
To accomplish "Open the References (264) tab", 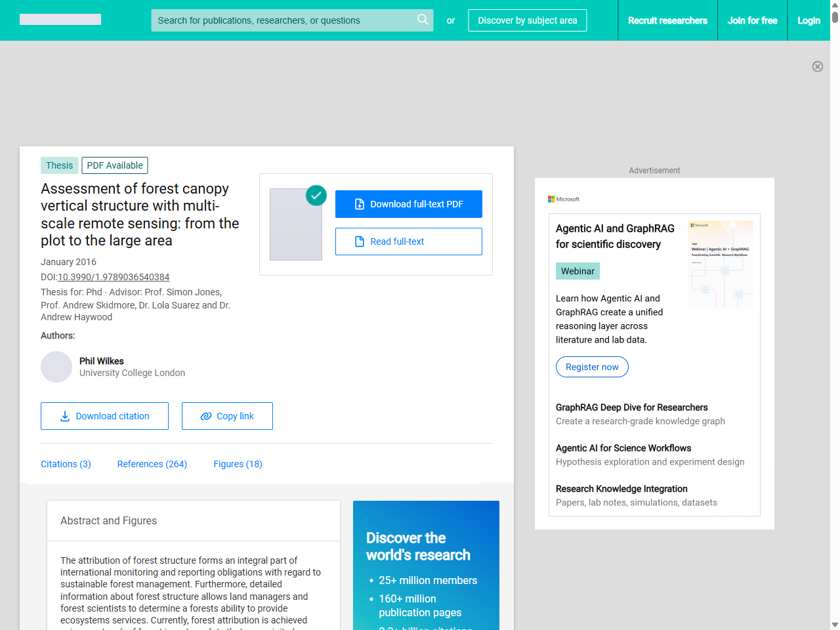I will pyautogui.click(x=152, y=464).
